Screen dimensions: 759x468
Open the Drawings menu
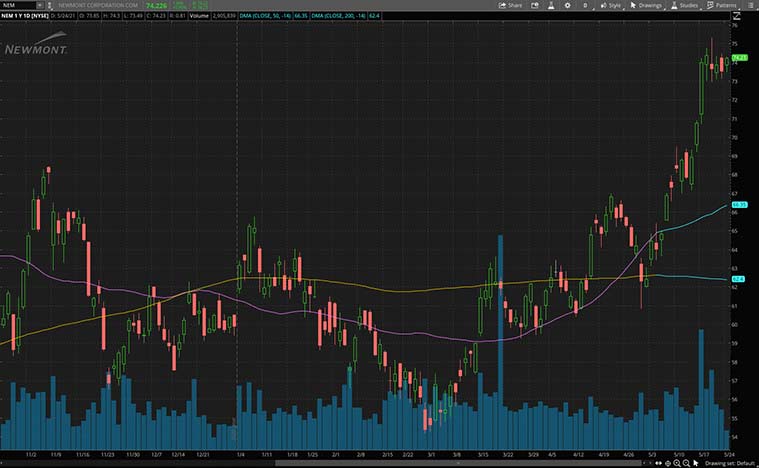click(647, 5)
